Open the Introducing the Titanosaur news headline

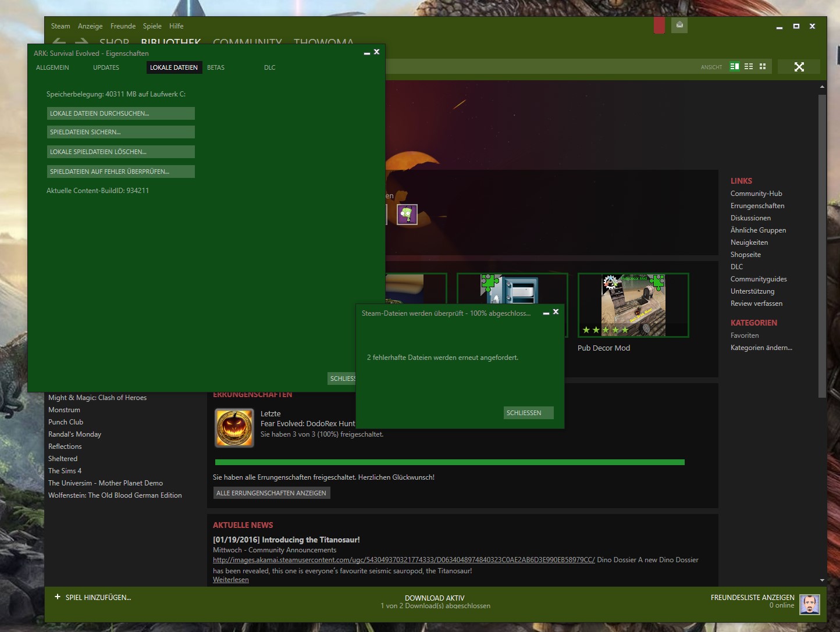(286, 540)
